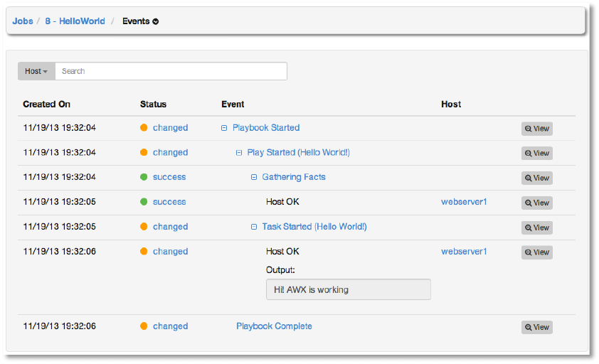599x364 pixels.
Task: Open the Events dropdown arrow in breadcrumb
Action: point(156,21)
